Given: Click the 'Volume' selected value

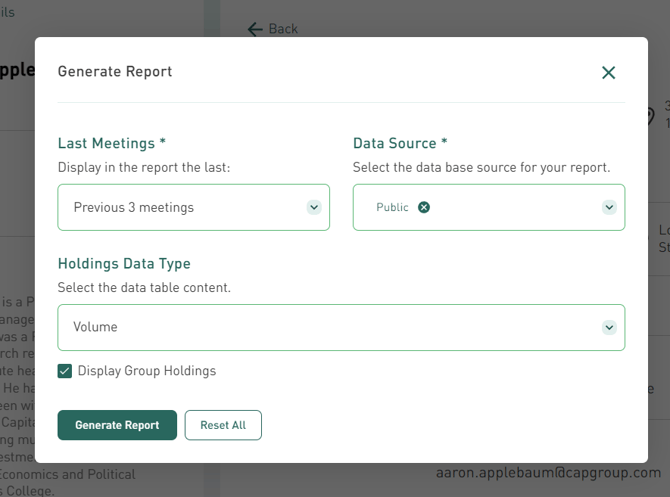Looking at the screenshot, I should click(x=95, y=327).
